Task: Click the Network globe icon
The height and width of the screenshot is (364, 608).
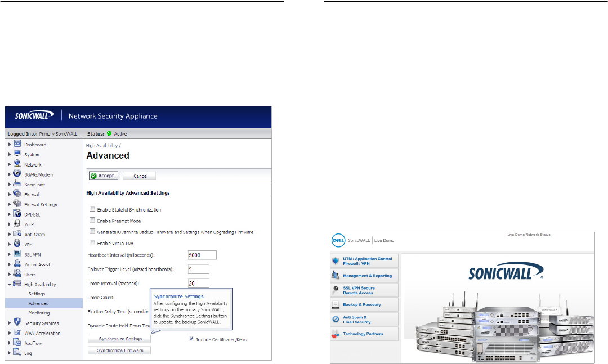Action: (x=17, y=163)
